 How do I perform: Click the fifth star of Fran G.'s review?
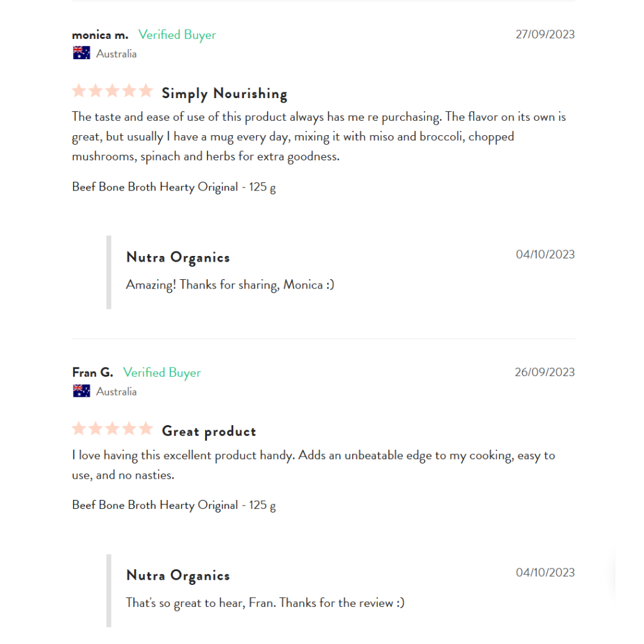point(146,429)
